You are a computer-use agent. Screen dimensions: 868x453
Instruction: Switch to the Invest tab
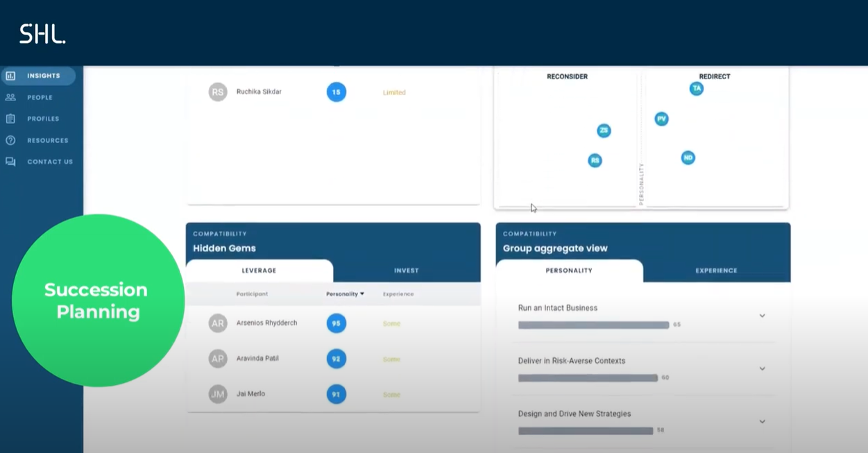pos(406,271)
